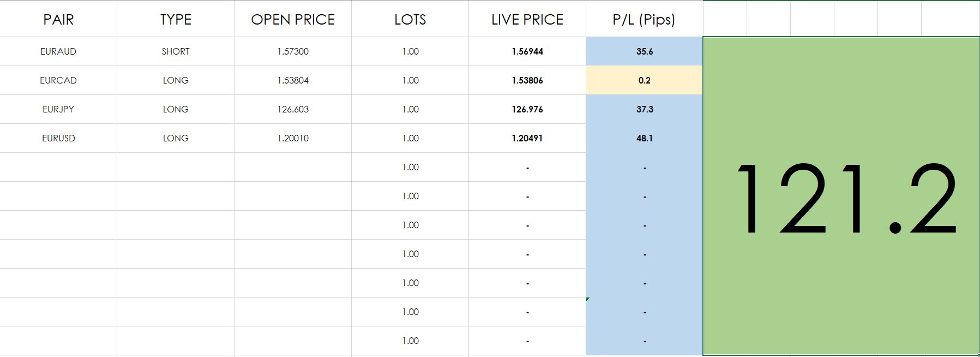Select the 1.20010 open price cell

click(293, 138)
